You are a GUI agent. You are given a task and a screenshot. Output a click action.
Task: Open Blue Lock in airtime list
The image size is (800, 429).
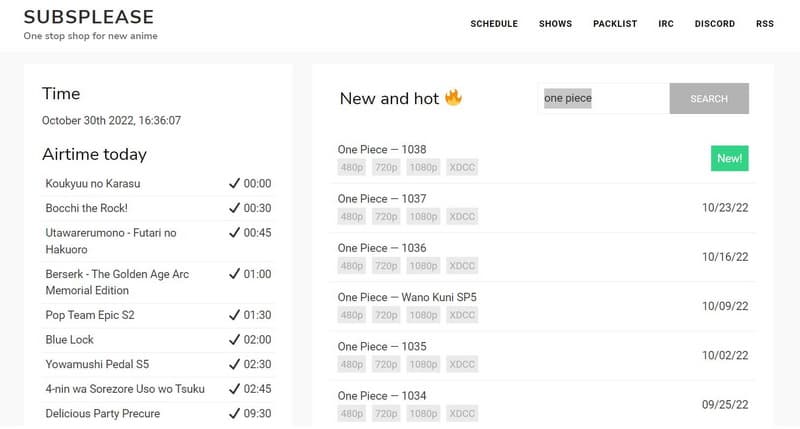point(70,339)
